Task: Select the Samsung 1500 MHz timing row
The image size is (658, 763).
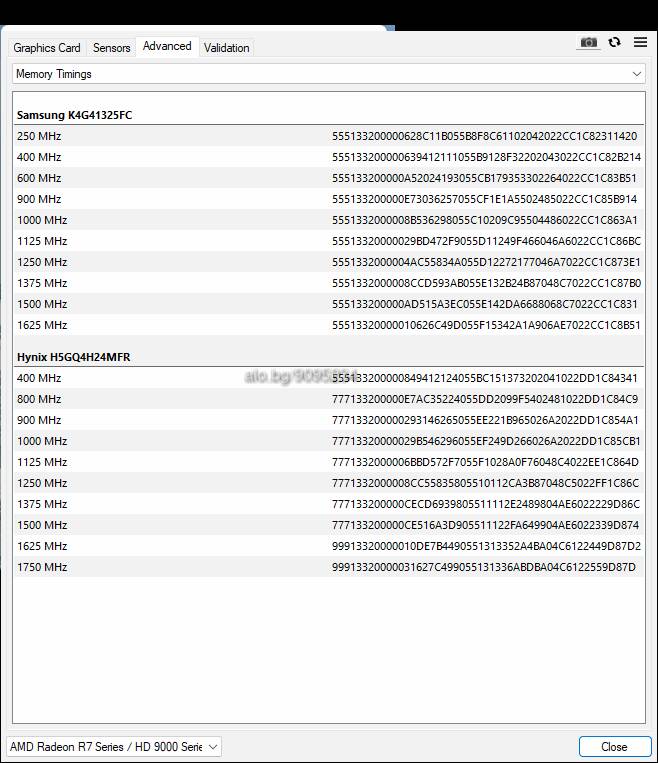Action: (329, 304)
